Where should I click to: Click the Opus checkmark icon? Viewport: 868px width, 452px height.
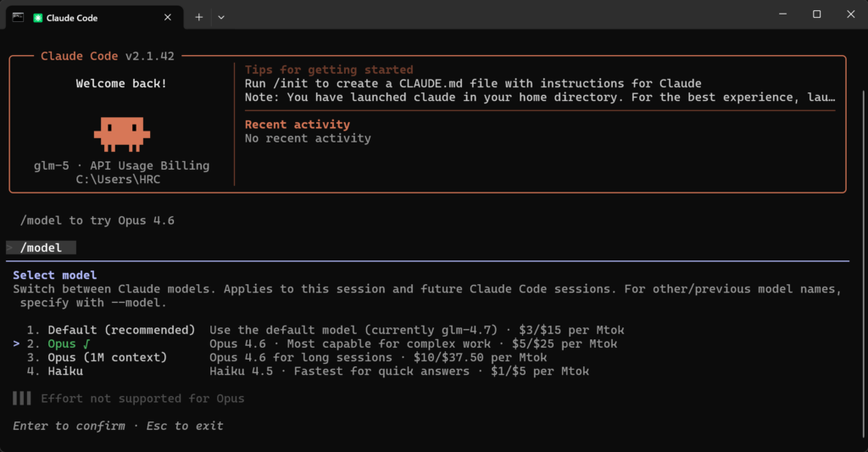point(86,343)
